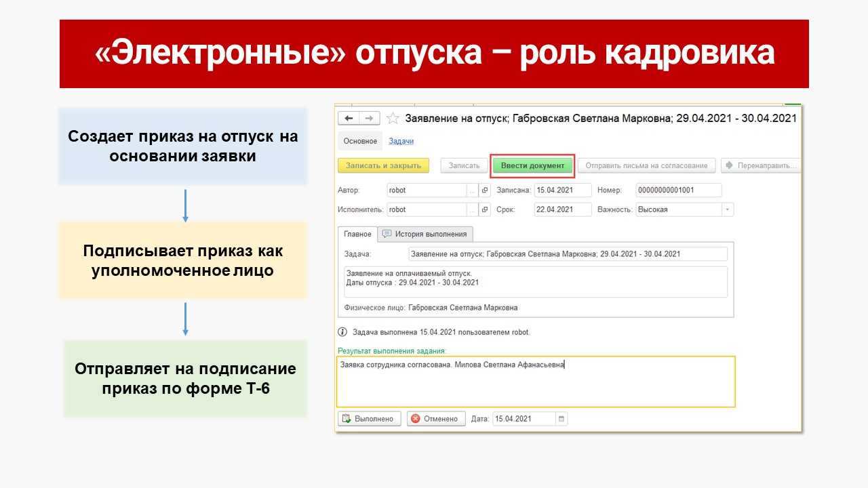Image resolution: width=868 pixels, height=488 pixels.
Task: Click the Отменено button
Action: coord(435,419)
